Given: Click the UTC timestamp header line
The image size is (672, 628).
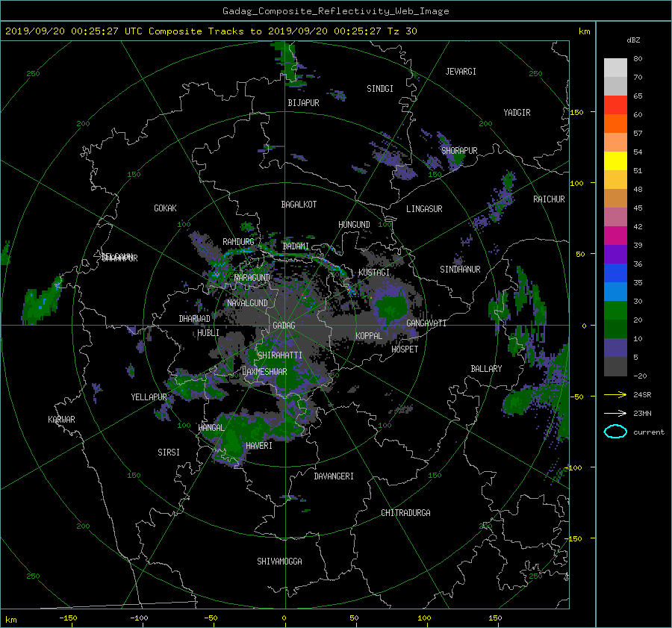Looking at the screenshot, I should (211, 31).
